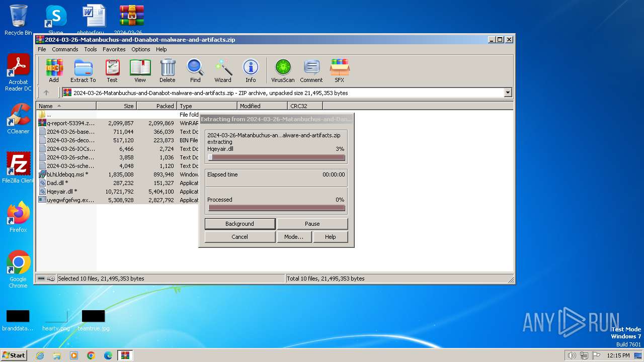Open the Commands menu
This screenshot has width=644, height=362.
[x=65, y=49]
